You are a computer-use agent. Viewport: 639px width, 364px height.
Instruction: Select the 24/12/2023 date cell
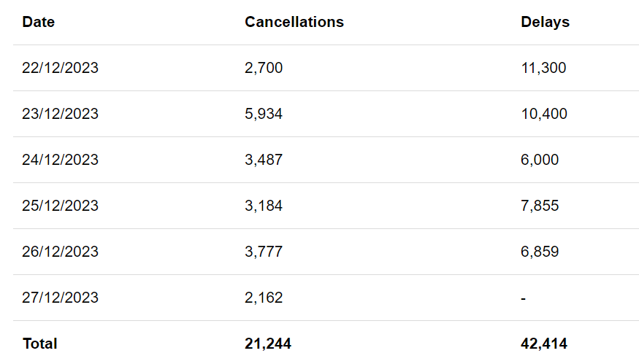pyautogui.click(x=61, y=160)
